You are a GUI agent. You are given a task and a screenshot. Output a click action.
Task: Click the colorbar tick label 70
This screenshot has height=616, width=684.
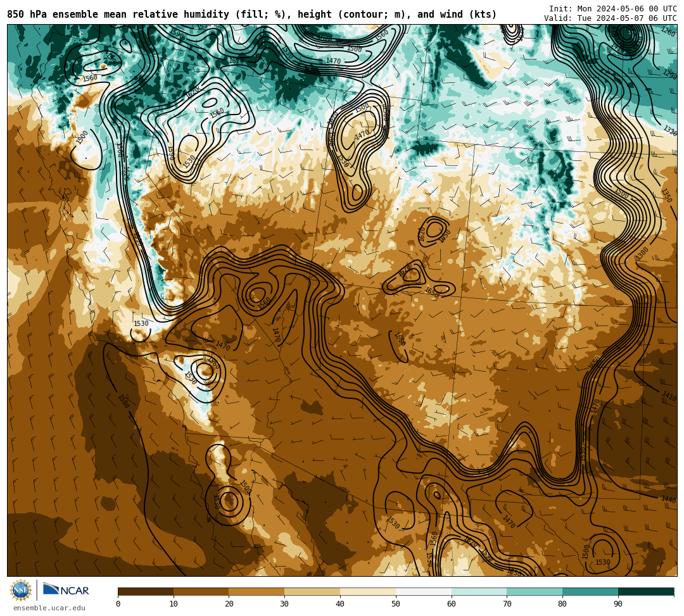point(507,604)
